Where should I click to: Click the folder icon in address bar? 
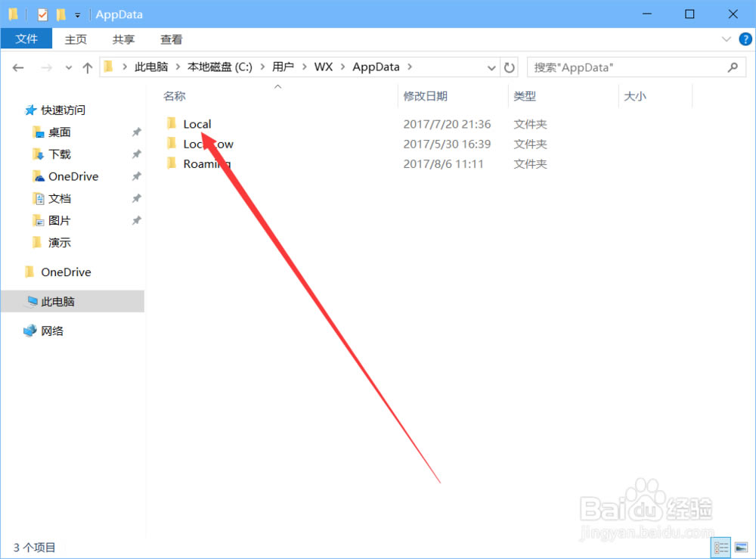tap(109, 67)
